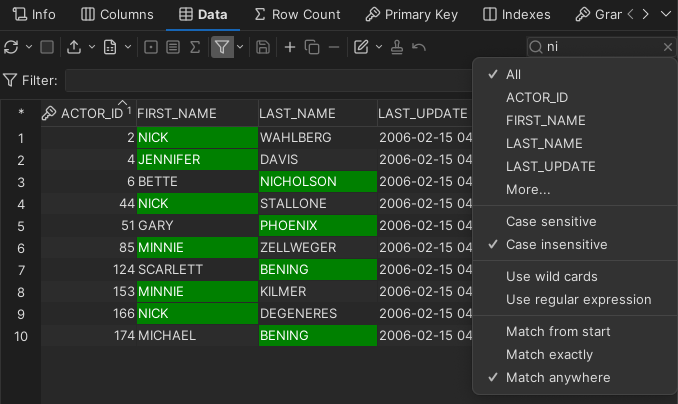
Task: Toggle the filter funnel toolbar button
Action: coord(221,47)
